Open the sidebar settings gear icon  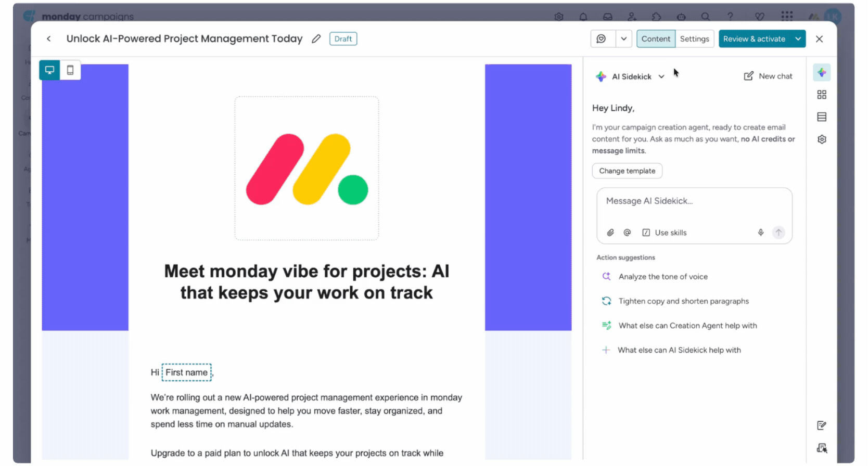[x=822, y=139]
